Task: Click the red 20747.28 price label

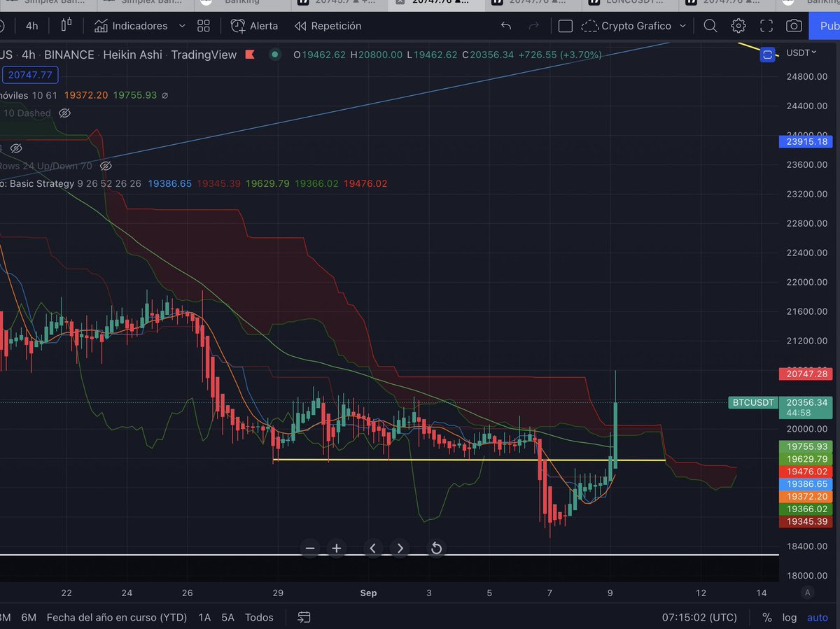Action: point(804,374)
